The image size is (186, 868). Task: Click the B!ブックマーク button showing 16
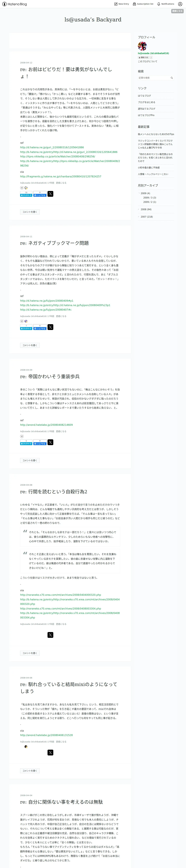coord(26,194)
